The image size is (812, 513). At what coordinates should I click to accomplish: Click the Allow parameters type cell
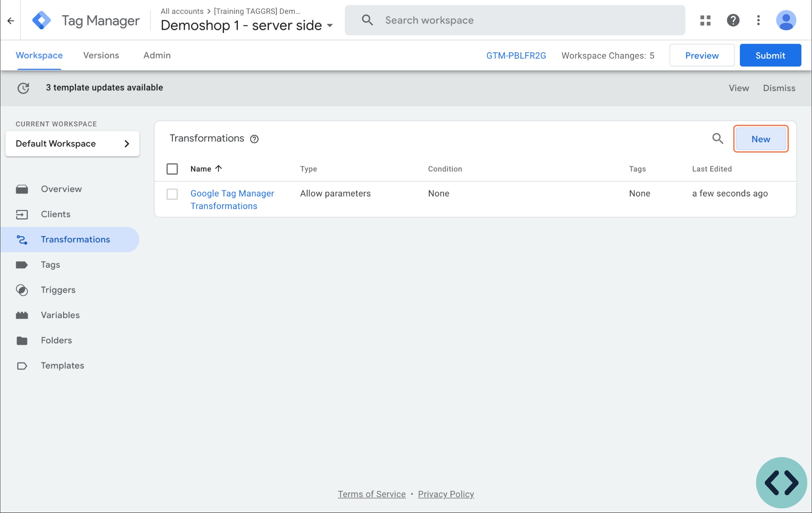click(x=335, y=194)
